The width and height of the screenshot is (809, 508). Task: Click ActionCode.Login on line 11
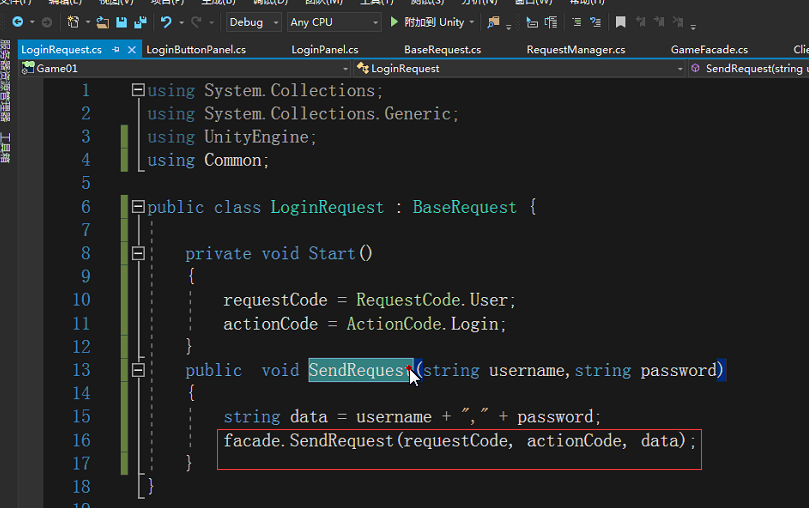(x=423, y=324)
